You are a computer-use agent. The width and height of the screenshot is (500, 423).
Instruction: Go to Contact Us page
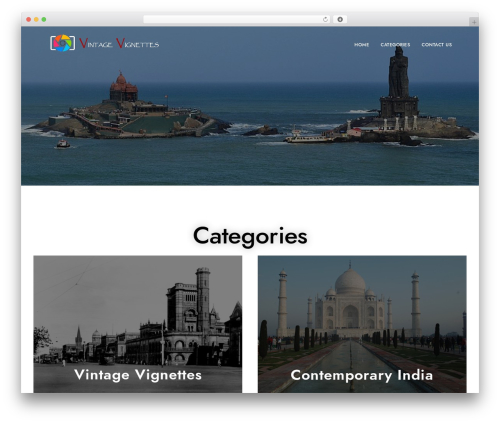437,45
